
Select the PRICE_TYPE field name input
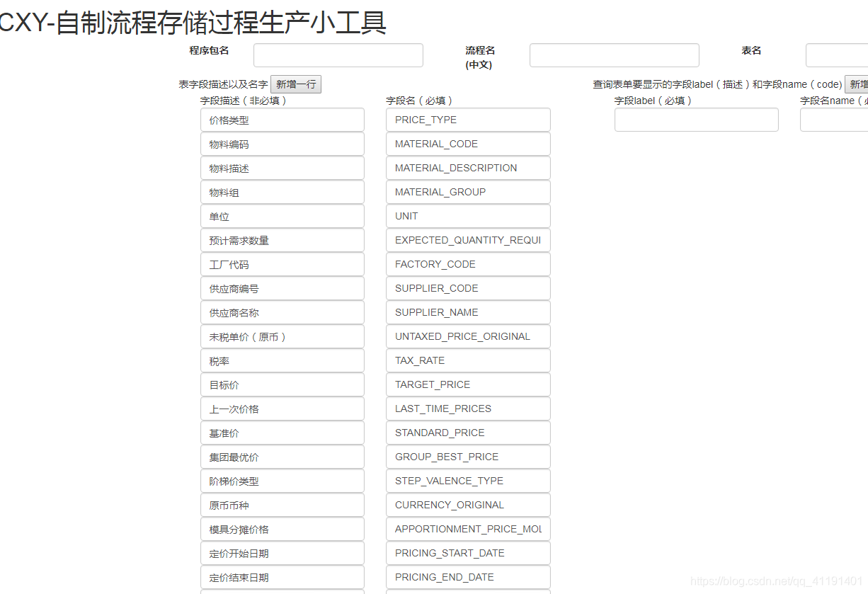tap(468, 120)
